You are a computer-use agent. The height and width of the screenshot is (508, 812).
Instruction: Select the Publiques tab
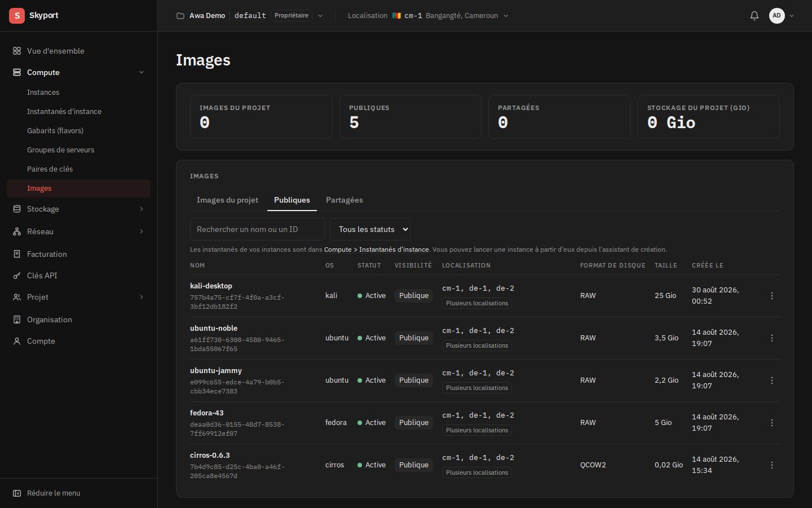pos(292,200)
